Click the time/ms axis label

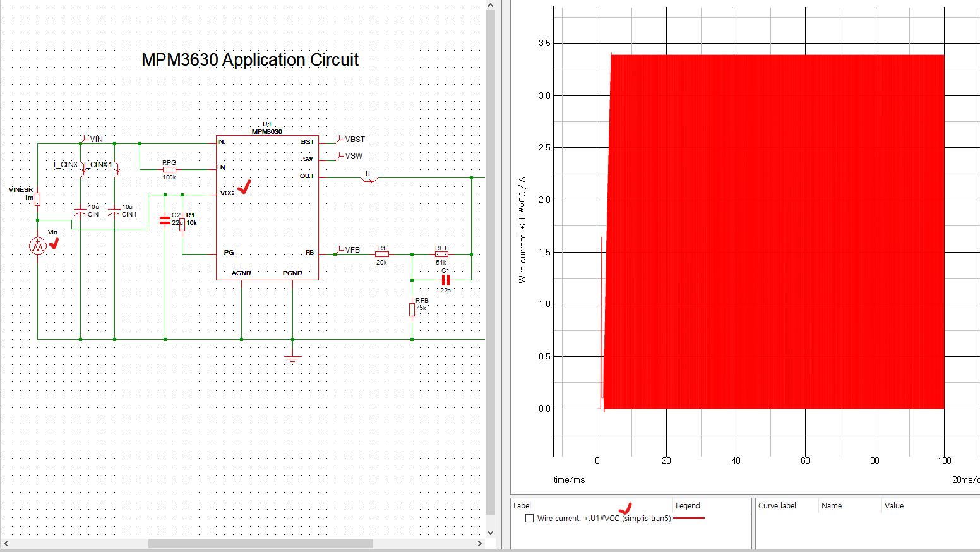click(x=569, y=479)
